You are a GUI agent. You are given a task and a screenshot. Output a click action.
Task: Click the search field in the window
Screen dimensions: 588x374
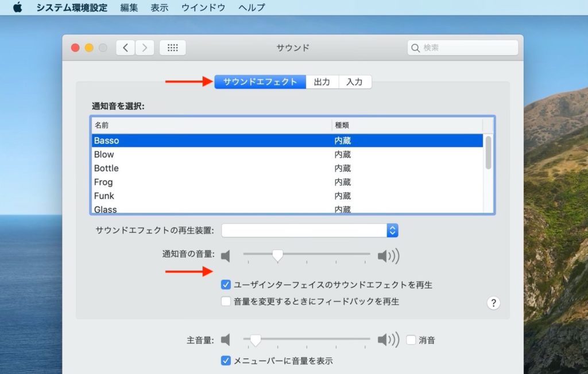[462, 48]
